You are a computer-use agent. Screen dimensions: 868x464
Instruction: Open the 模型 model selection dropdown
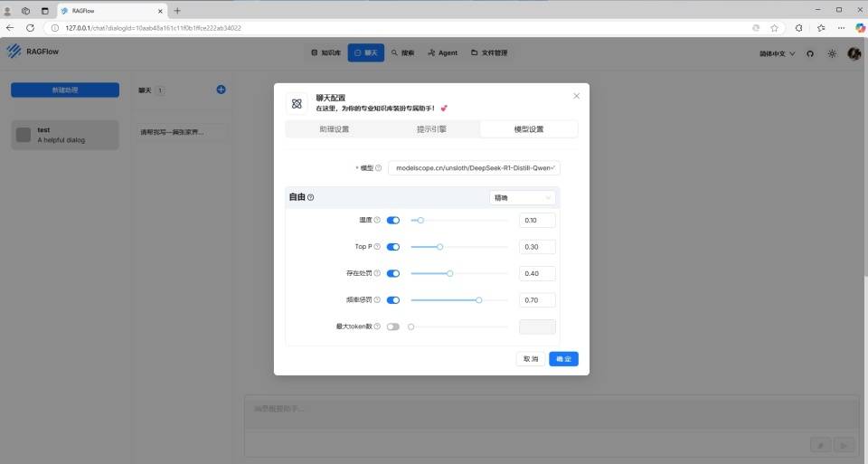474,167
